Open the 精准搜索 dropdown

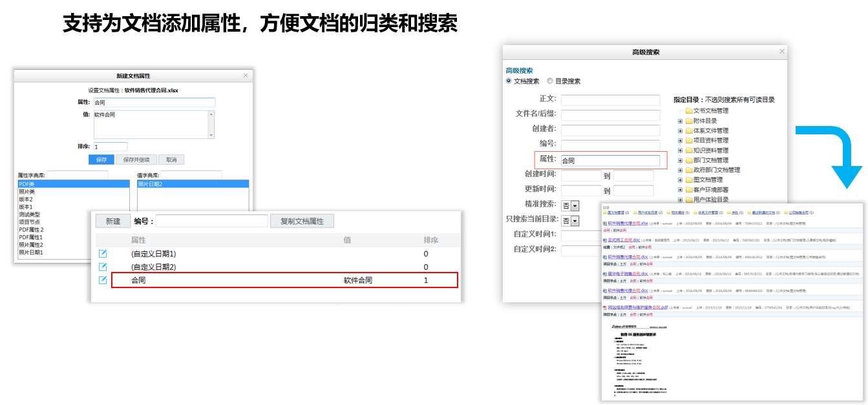click(571, 205)
